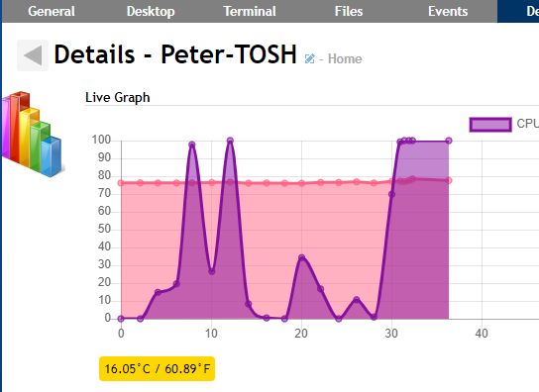Click the purple CPU data point near x=20
539x392 pixels.
pyautogui.click(x=302, y=257)
